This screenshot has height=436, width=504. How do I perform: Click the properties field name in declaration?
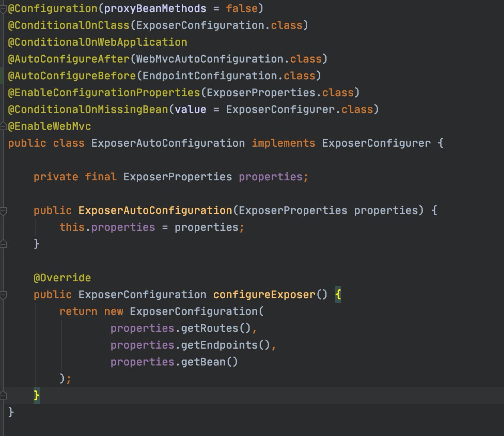(x=270, y=177)
